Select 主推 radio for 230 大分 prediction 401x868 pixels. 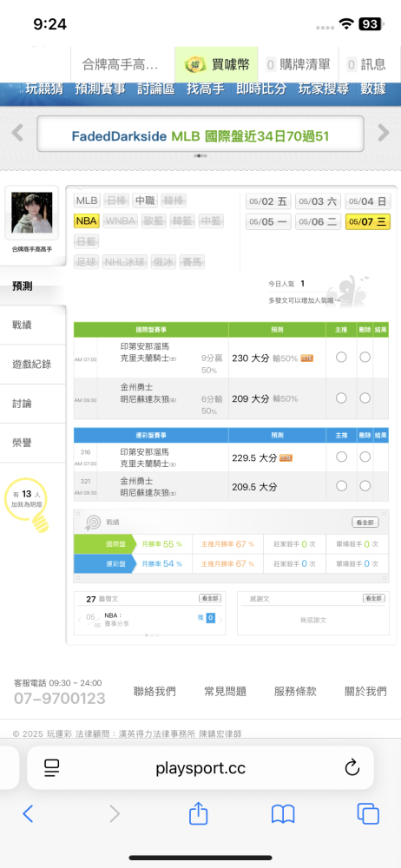(x=341, y=358)
